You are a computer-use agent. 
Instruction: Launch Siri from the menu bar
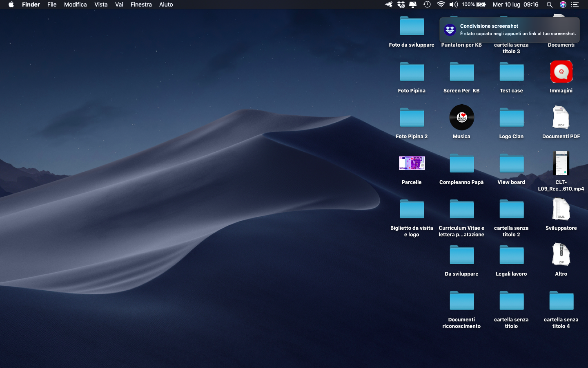coord(563,4)
